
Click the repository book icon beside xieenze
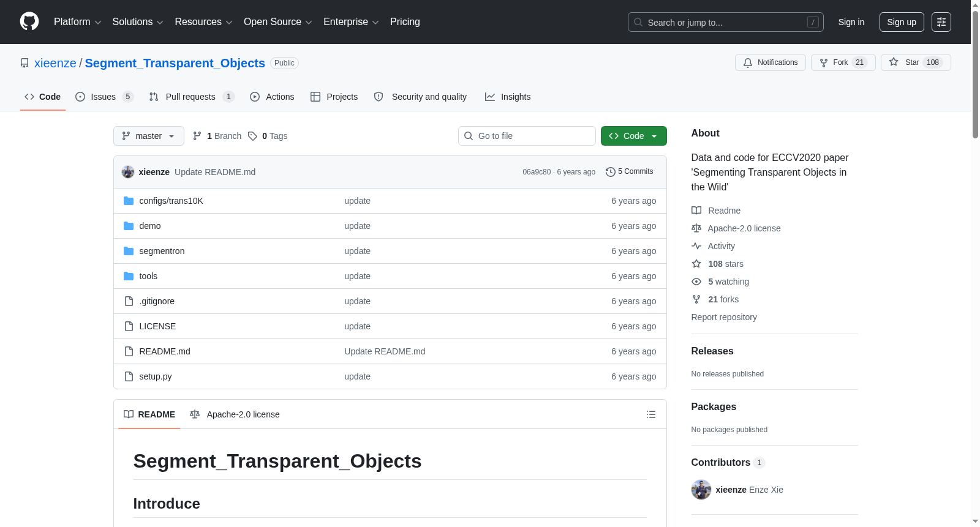24,63
